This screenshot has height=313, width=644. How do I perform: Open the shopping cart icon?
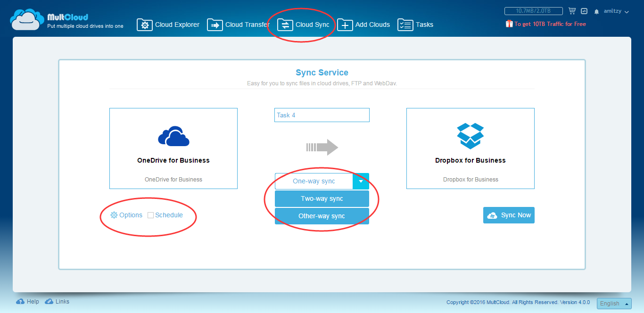pos(572,11)
